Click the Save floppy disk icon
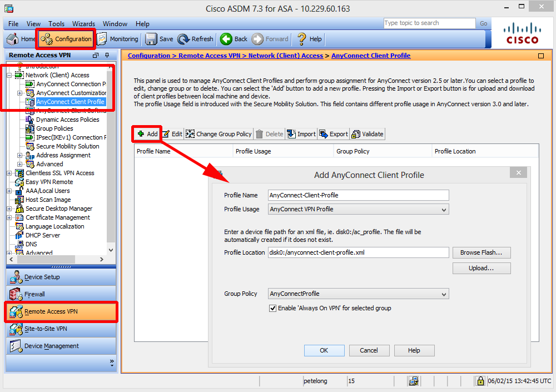The width and height of the screenshot is (556, 392). 151,39
